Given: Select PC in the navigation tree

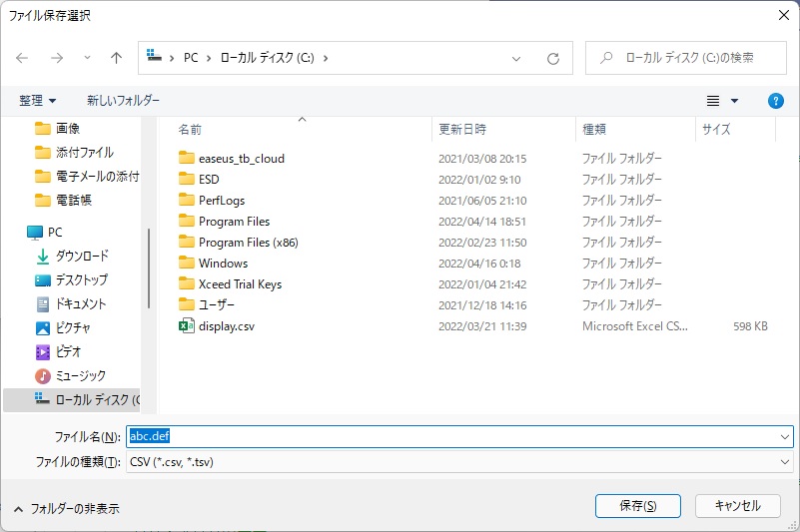Looking at the screenshot, I should click(44, 233).
